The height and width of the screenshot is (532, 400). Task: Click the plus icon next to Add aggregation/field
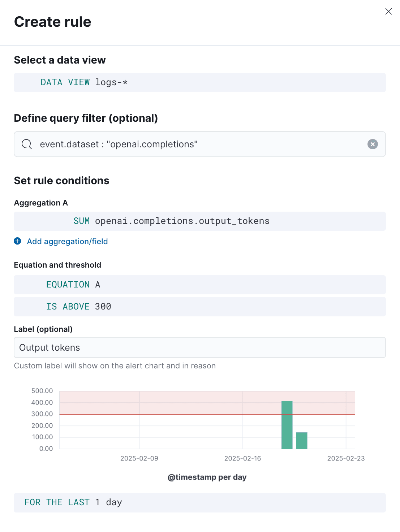pos(17,241)
